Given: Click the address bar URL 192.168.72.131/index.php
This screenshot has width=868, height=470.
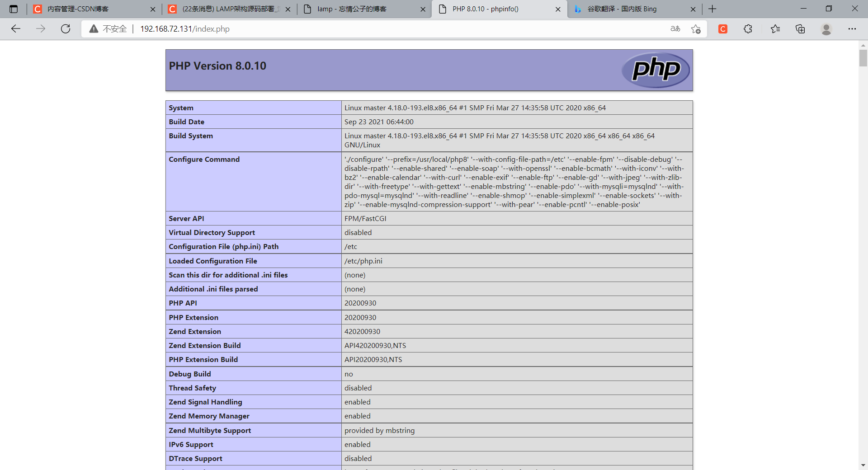Looking at the screenshot, I should [185, 29].
